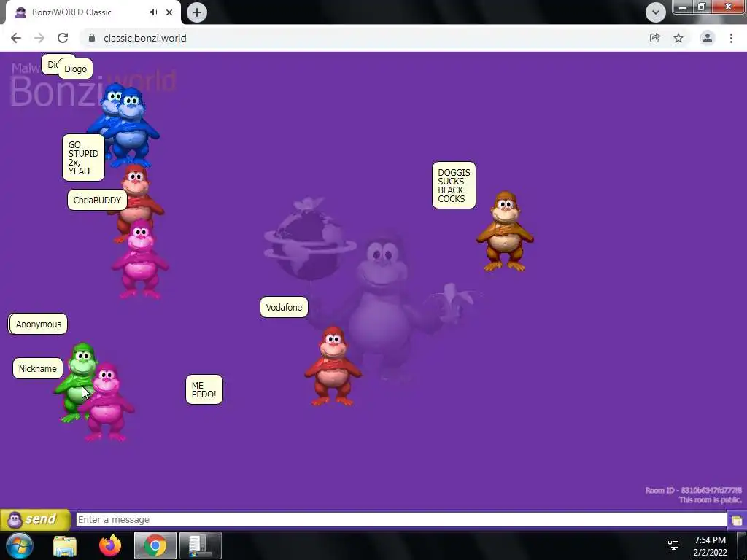Click the Room ID text
Screen dimensions: 747x560
click(693, 490)
